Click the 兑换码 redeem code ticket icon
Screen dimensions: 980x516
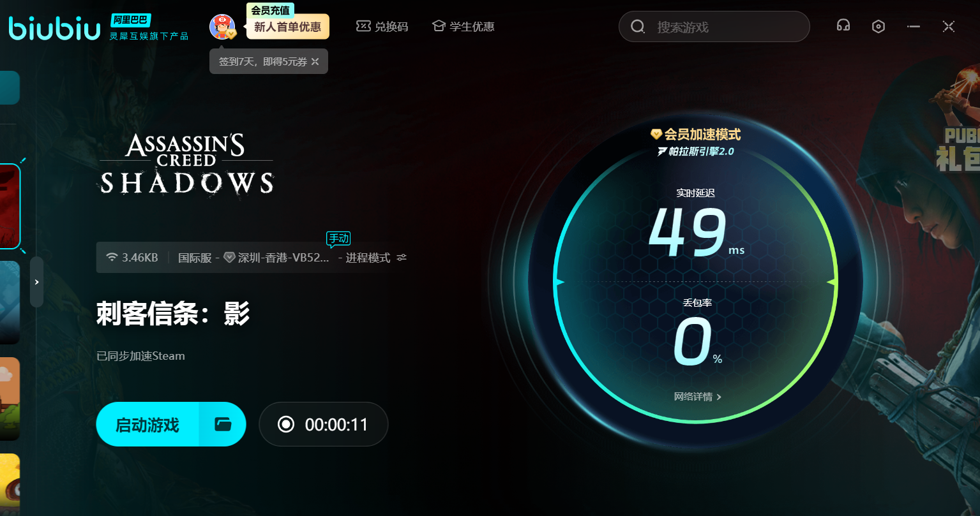tap(363, 26)
